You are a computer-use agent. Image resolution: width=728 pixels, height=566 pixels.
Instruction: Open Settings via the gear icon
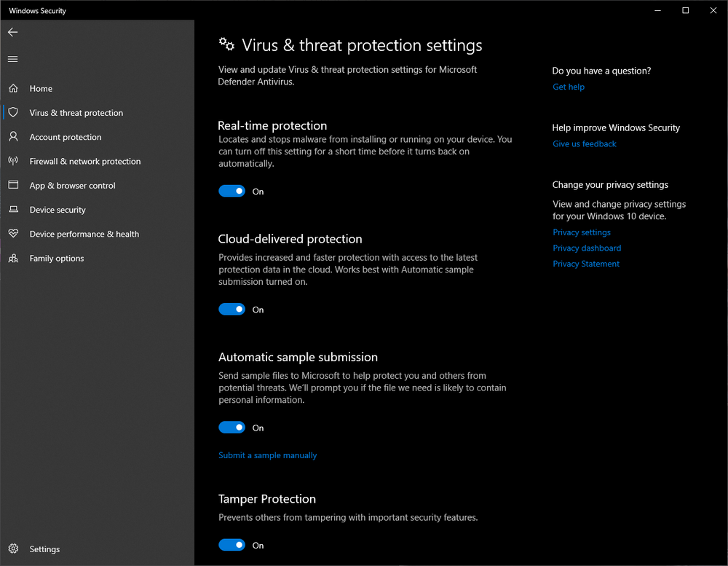point(13,549)
